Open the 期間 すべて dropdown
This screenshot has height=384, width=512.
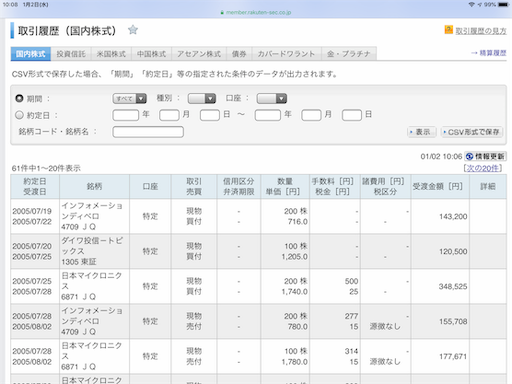(130, 99)
